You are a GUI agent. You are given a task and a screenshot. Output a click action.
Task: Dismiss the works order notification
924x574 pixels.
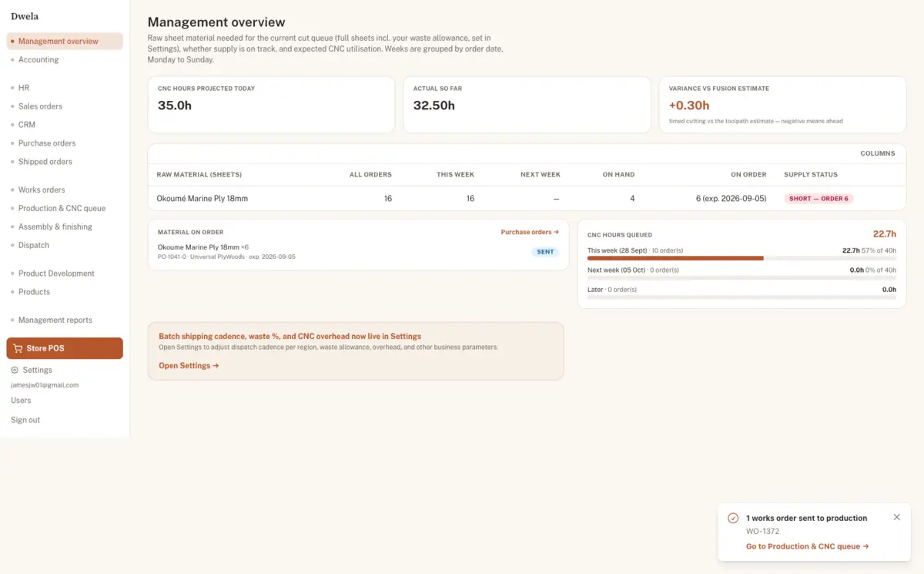(896, 517)
